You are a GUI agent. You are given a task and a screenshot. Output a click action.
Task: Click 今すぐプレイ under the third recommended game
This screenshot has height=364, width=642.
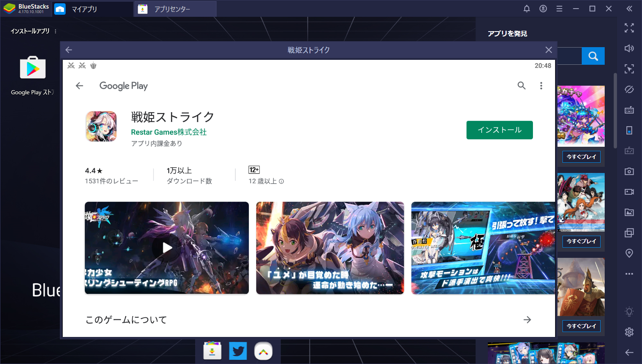581,326
